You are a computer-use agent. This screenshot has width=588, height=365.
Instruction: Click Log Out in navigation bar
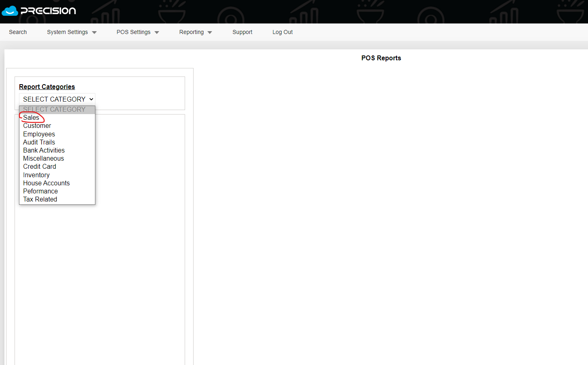(x=282, y=32)
